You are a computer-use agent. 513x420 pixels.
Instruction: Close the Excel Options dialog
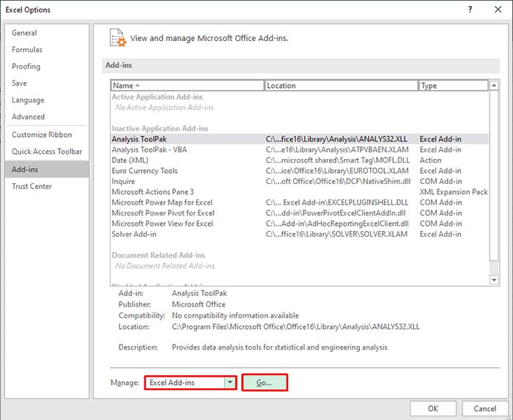[x=498, y=10]
